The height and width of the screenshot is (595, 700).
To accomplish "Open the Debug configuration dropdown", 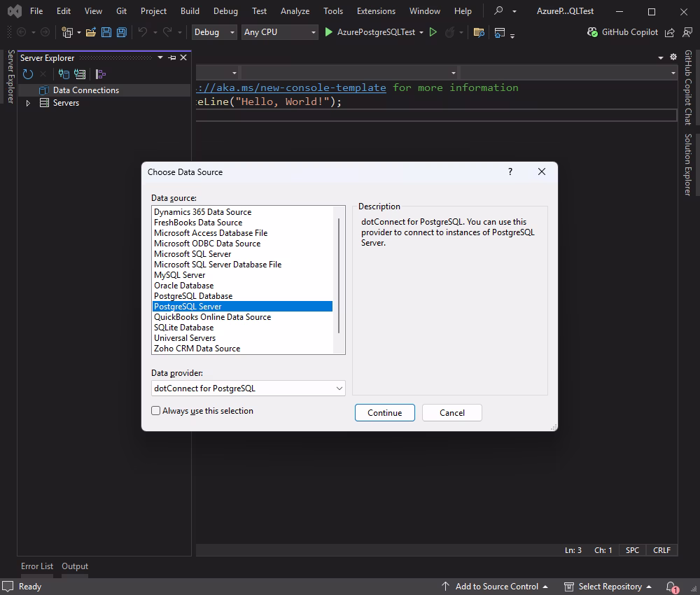I will (x=212, y=31).
